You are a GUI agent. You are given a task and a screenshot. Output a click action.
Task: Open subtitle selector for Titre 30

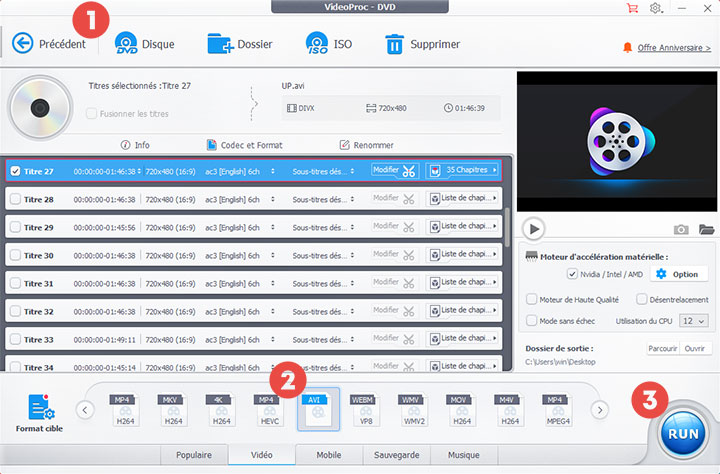(x=352, y=255)
